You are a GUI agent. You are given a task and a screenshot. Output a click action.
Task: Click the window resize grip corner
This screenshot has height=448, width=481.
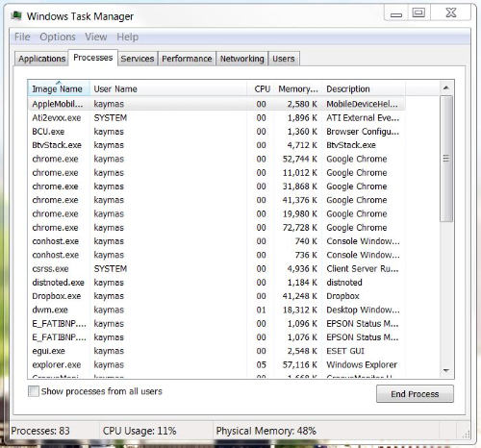(x=466, y=435)
